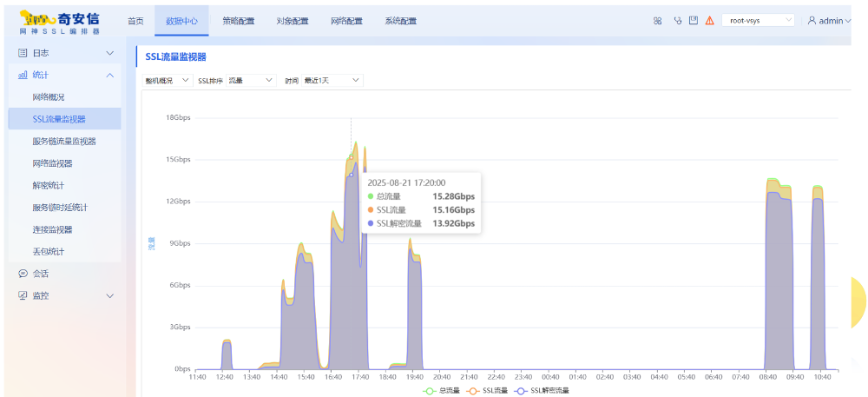This screenshot has height=397, width=868.
Task: Open the red warning alert icon
Action: point(710,21)
